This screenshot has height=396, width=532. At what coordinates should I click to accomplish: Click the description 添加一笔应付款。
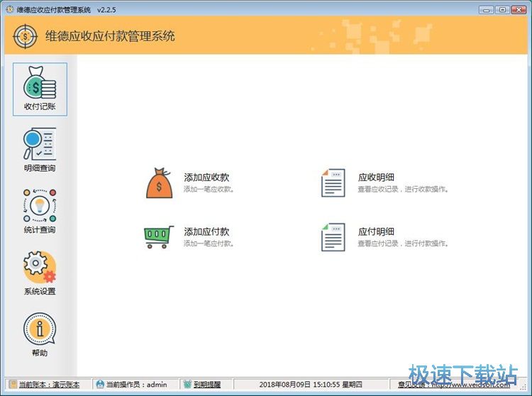click(x=209, y=243)
